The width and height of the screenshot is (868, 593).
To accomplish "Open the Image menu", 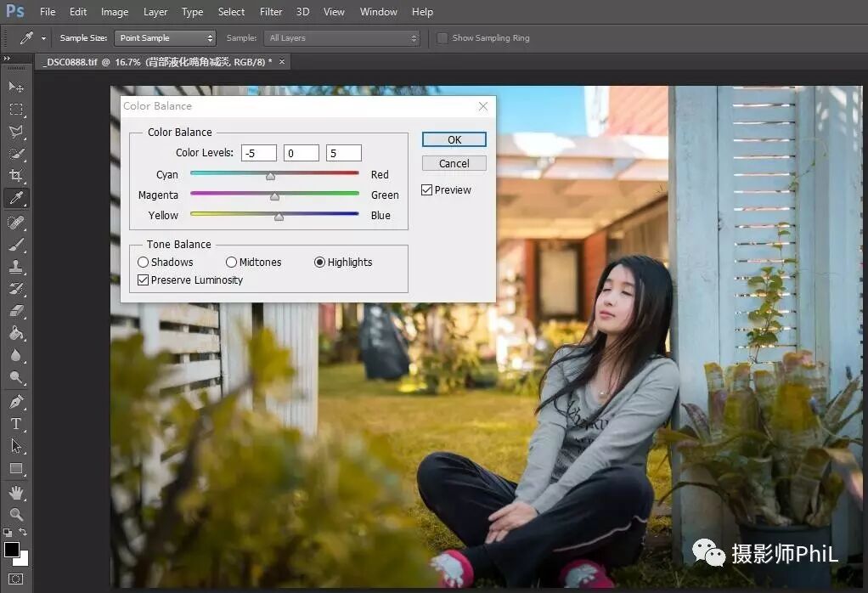I will [x=115, y=12].
